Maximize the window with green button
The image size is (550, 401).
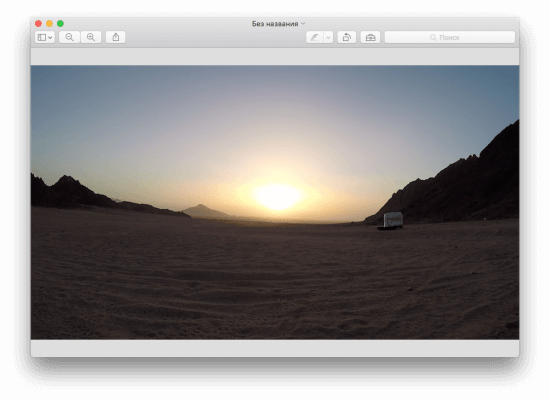[x=60, y=24]
